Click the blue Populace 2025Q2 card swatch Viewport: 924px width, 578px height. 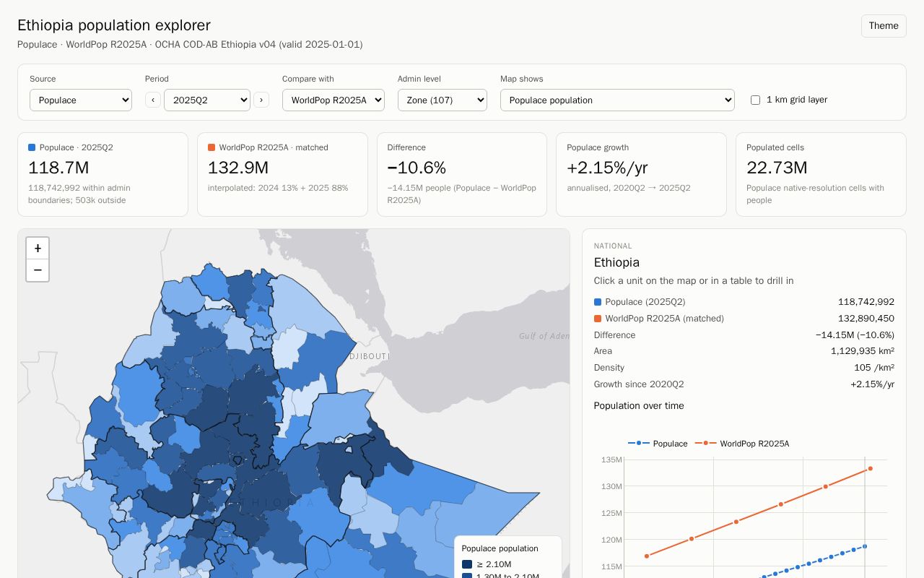(32, 147)
